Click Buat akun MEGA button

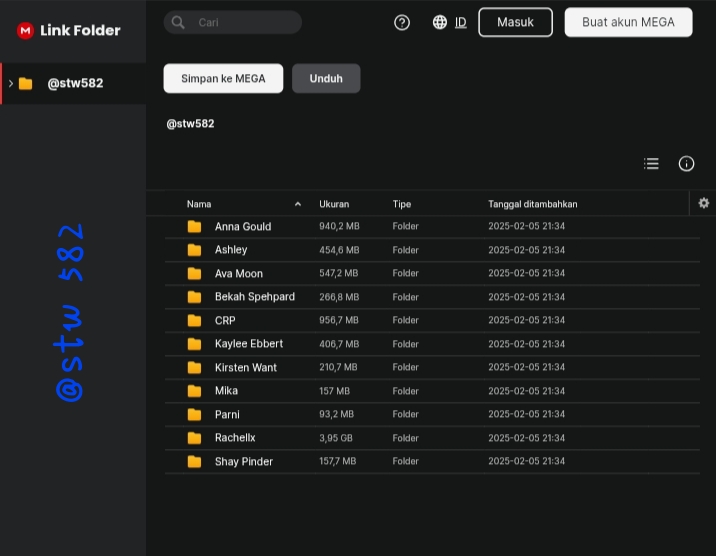628,22
